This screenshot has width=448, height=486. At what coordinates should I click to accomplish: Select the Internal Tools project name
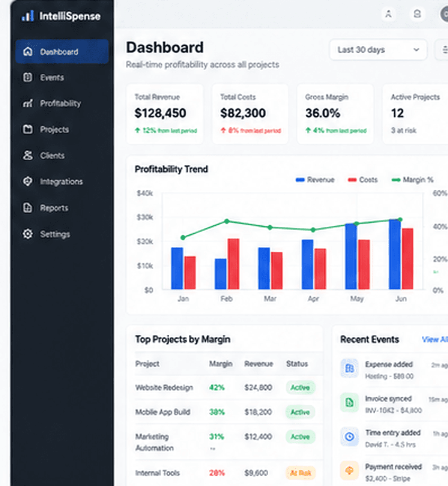click(x=158, y=473)
